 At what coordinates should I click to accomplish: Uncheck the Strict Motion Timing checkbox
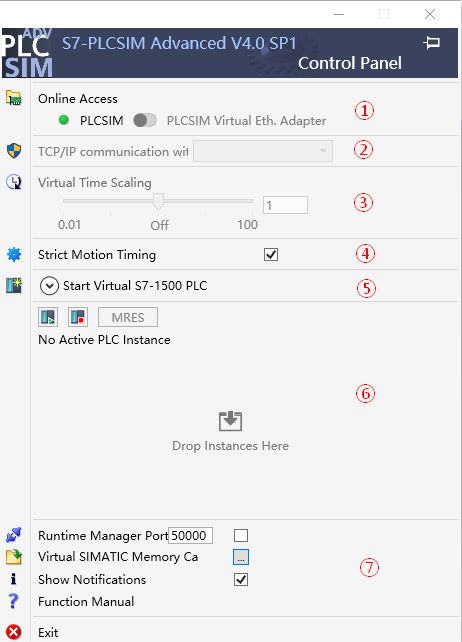(271, 254)
